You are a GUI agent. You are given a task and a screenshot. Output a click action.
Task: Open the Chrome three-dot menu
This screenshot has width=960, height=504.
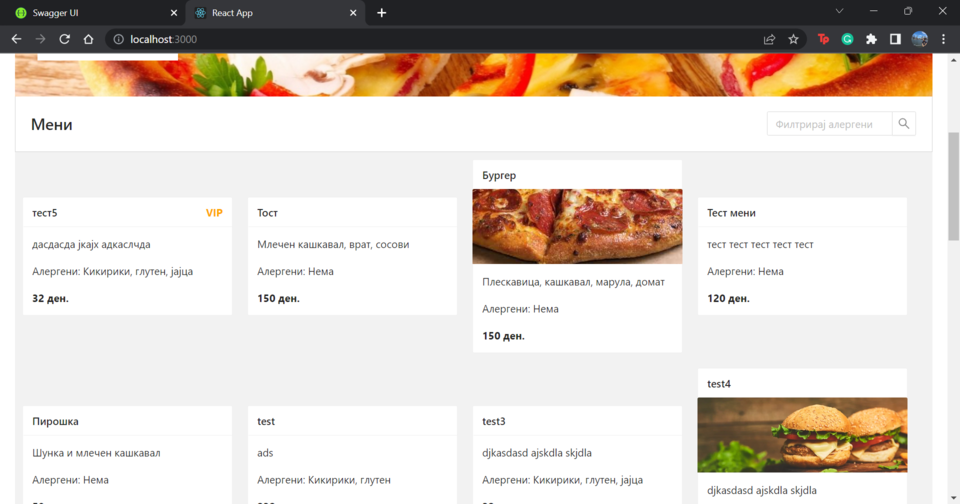[x=943, y=39]
